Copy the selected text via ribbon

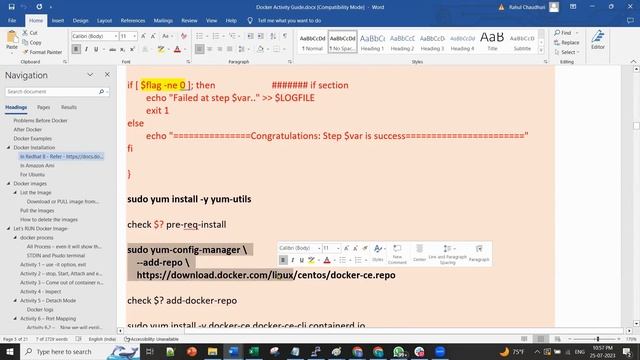click(32, 42)
